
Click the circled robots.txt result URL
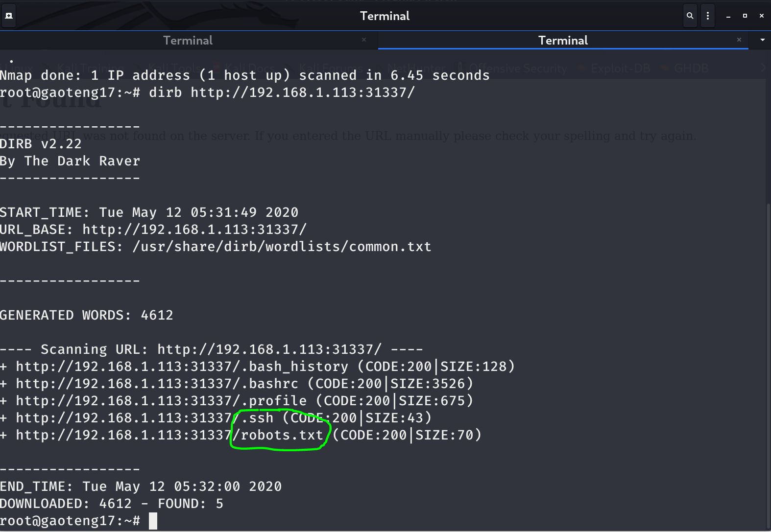(169, 435)
